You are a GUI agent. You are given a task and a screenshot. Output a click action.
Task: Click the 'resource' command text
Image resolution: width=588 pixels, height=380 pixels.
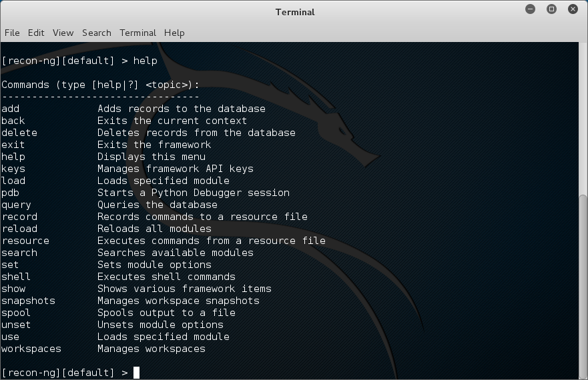[25, 241]
